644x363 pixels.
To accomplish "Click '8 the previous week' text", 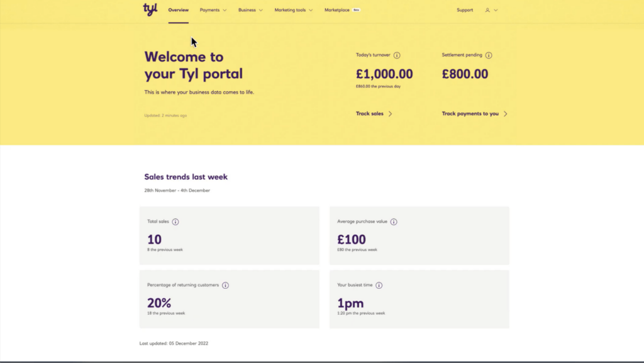I will pos(165,250).
